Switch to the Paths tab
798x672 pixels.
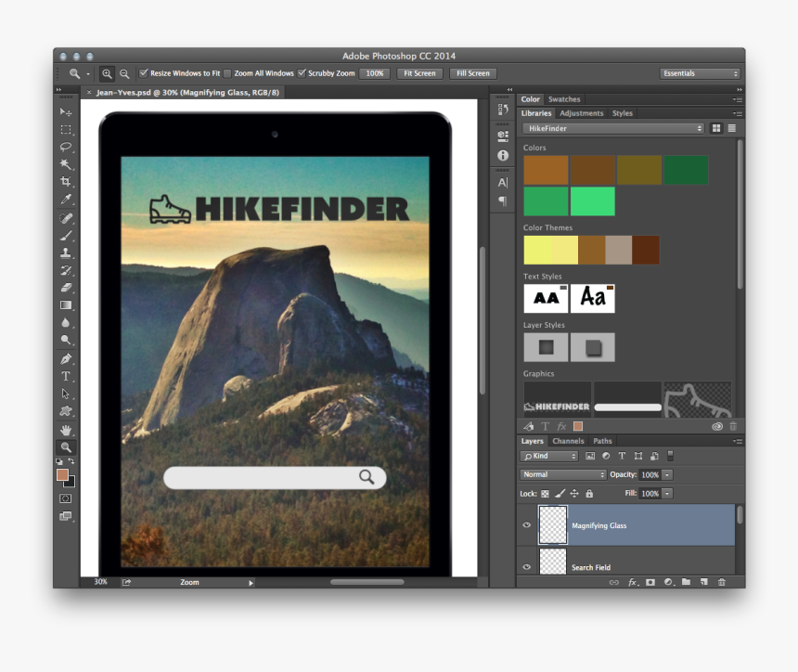point(602,441)
